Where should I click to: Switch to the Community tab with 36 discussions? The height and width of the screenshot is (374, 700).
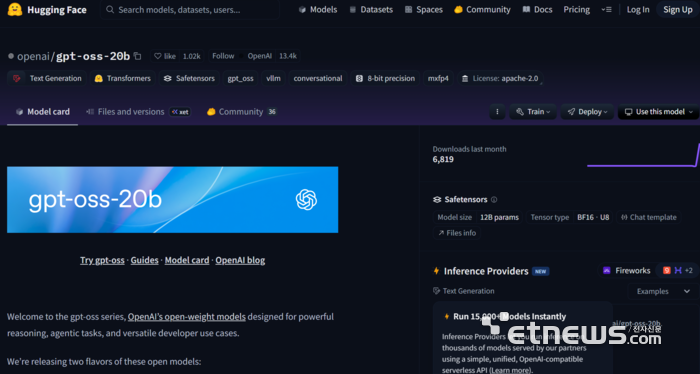tap(242, 112)
